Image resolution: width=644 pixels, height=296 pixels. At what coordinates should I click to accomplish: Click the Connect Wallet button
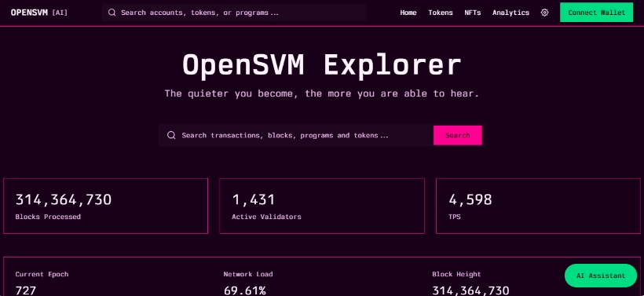596,13
